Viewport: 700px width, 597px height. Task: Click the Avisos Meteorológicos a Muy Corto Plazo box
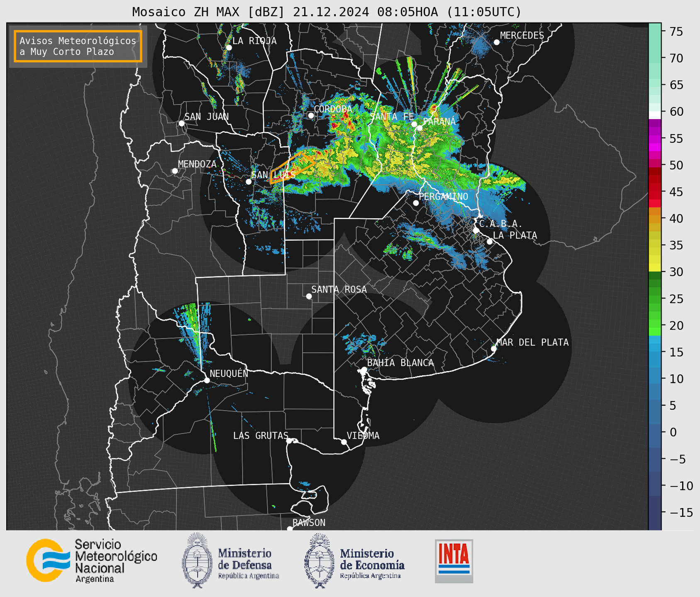coord(78,46)
